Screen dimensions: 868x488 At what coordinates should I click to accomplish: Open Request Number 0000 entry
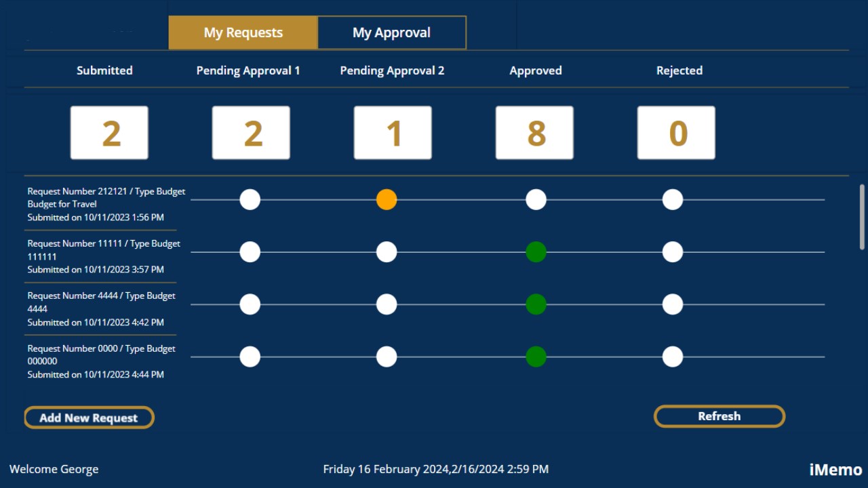(102, 361)
